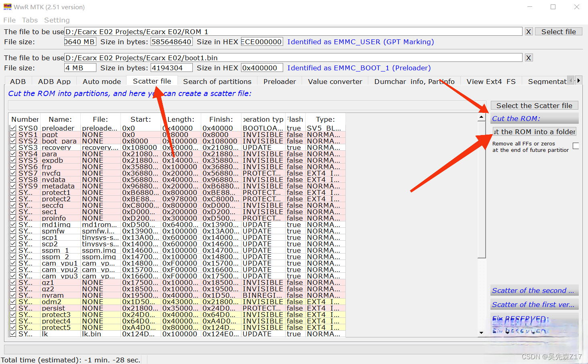Click Scatter of the first version button
The height and width of the screenshot is (364, 588).
534,305
